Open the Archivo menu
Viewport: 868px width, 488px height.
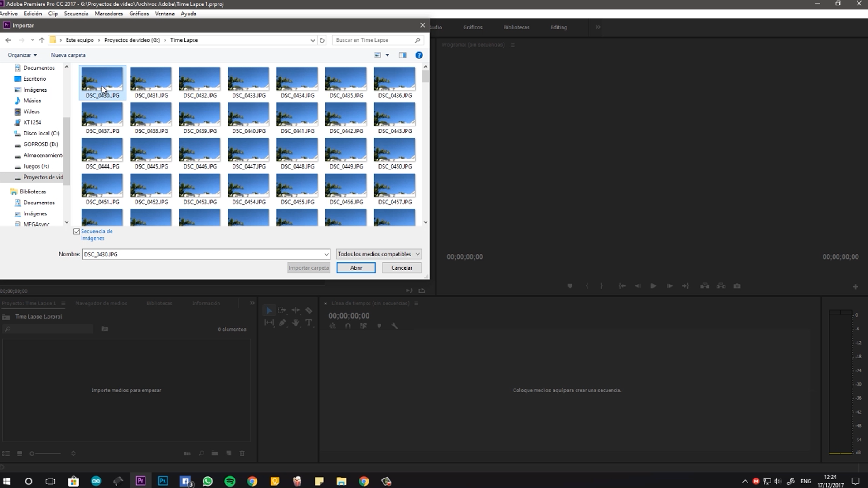coord(9,14)
